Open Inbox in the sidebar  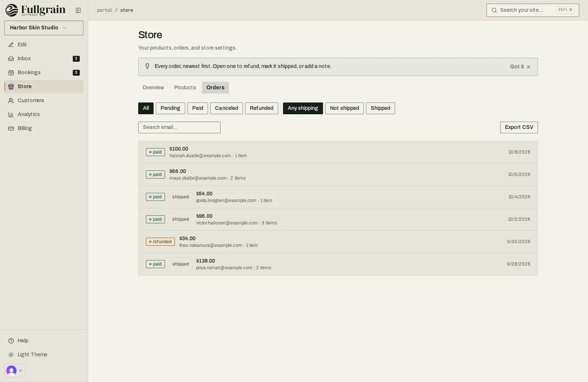(x=44, y=59)
